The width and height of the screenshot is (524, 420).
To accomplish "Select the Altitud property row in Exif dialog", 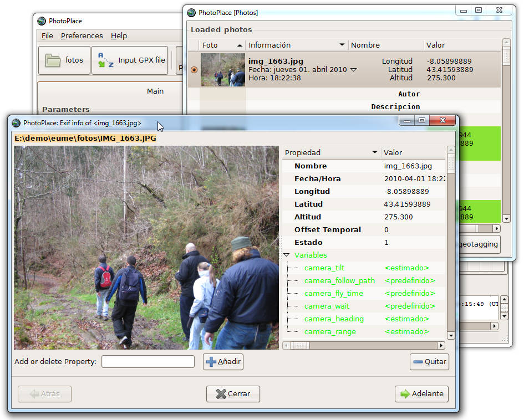I will pos(364,217).
